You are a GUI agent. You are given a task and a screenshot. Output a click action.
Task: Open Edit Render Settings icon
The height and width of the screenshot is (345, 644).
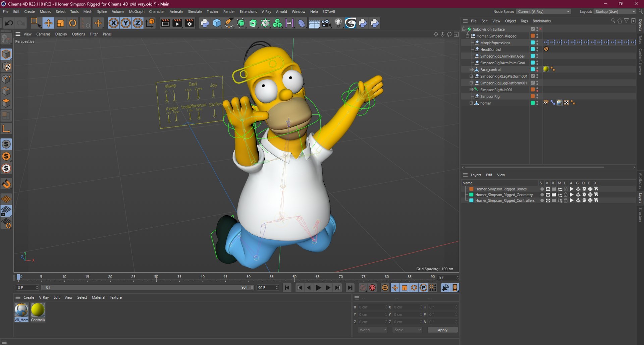[190, 23]
